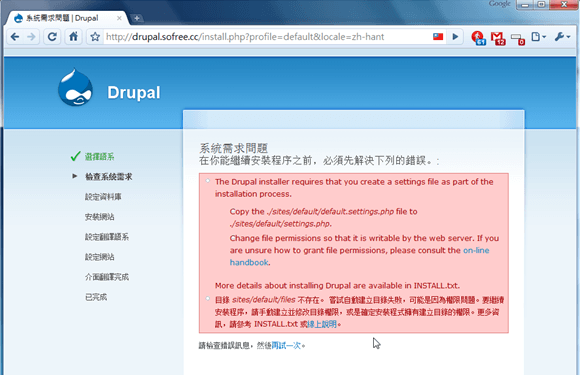
Task: Click the browser forward arrow
Action: (x=31, y=37)
